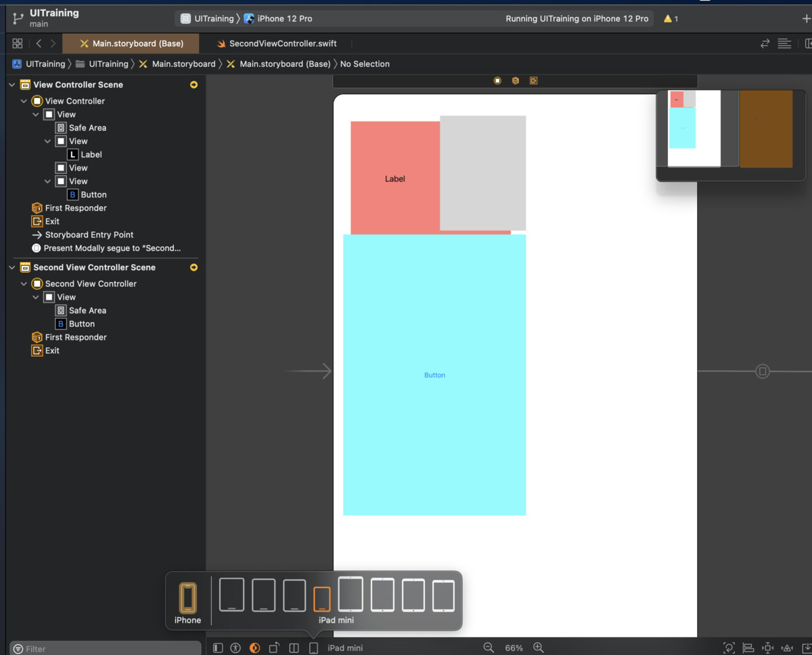The height and width of the screenshot is (655, 812).
Task: Click the View Controller icon in scene dock
Action: tap(497, 81)
